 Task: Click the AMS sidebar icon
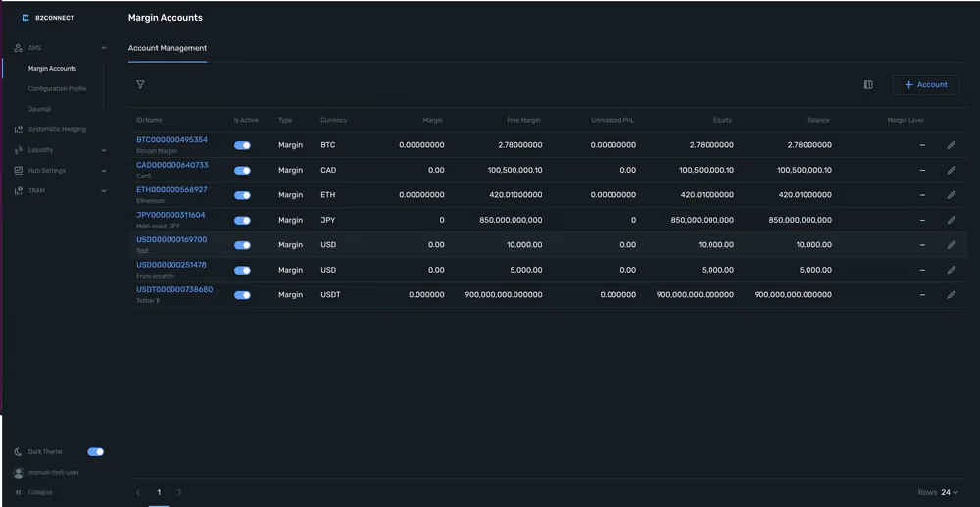tap(18, 48)
